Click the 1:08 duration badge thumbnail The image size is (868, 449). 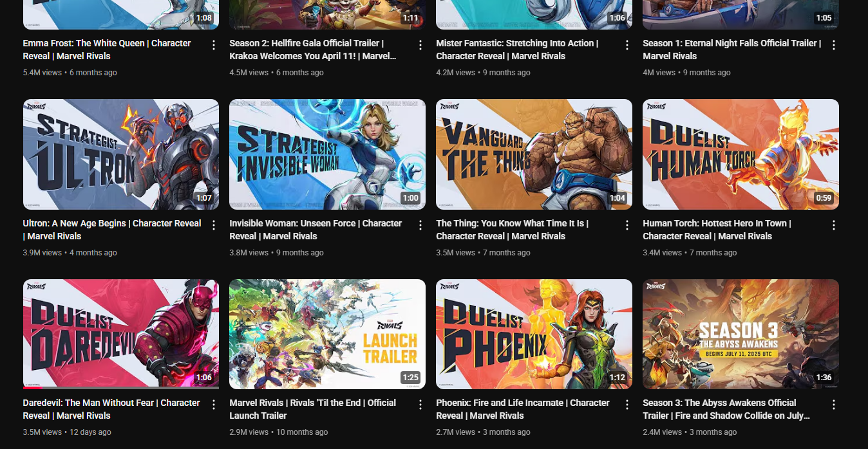[x=121, y=15]
